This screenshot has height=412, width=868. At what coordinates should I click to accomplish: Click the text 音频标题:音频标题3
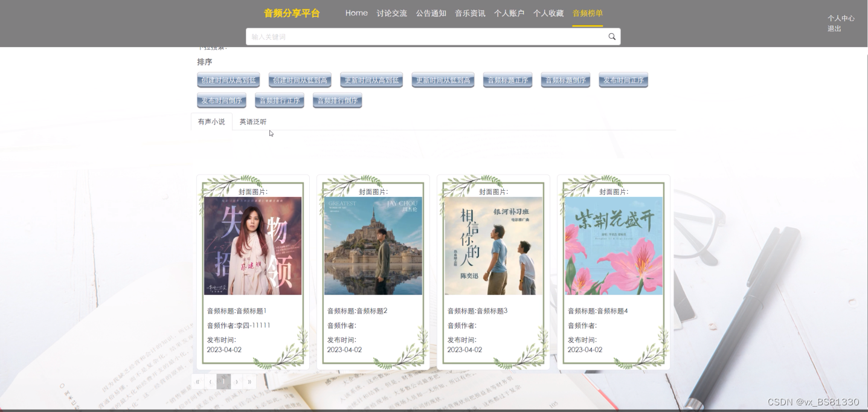[477, 311]
